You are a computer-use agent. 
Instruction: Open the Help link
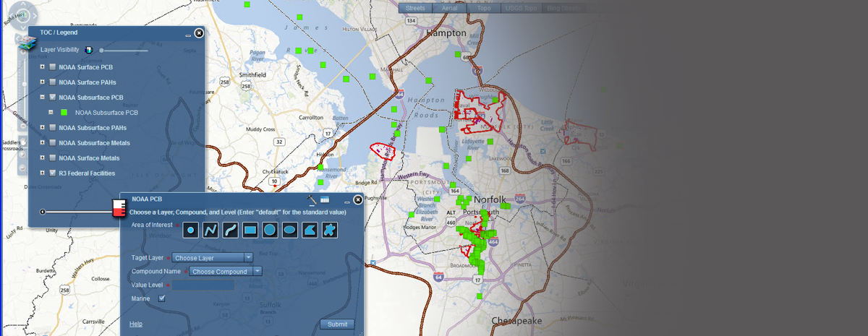tap(136, 324)
